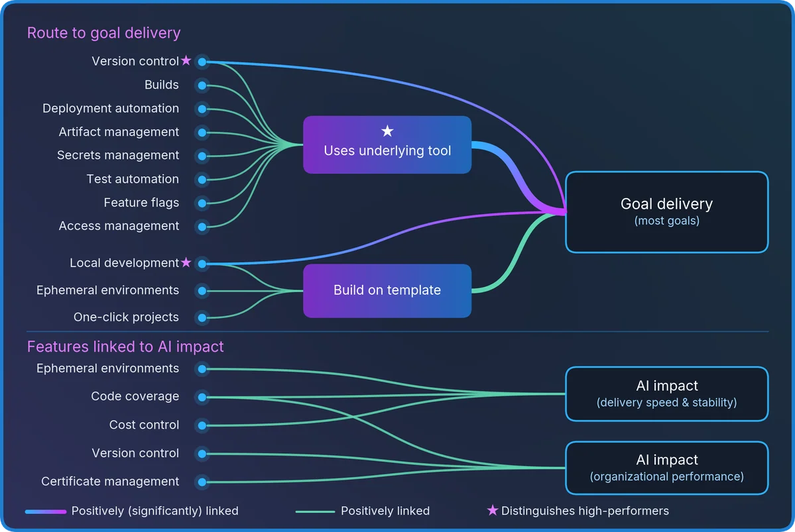Click the blue node dot next to Builds
Screen dimensions: 795x532
tap(202, 85)
